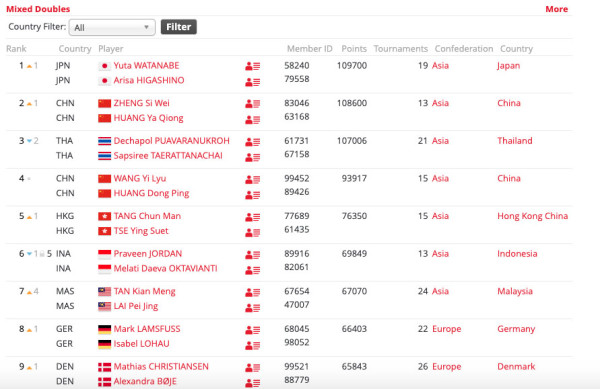Click Thailand flag beside Dechapol PUAVARANUKROH

(104, 141)
